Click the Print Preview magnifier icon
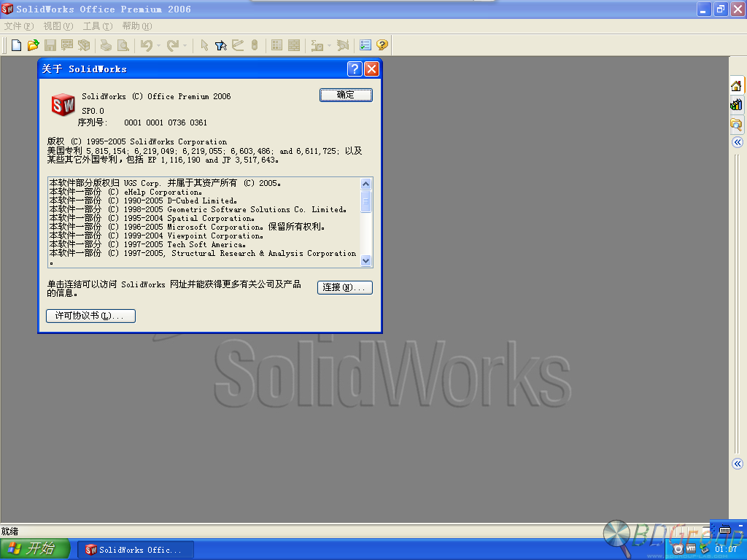 click(123, 45)
